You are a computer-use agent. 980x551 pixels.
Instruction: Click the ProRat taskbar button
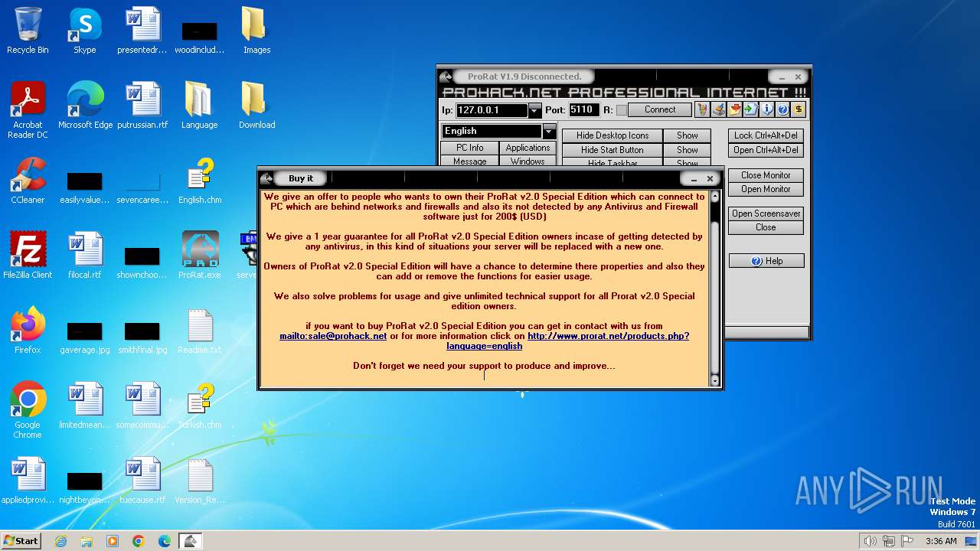tap(191, 541)
